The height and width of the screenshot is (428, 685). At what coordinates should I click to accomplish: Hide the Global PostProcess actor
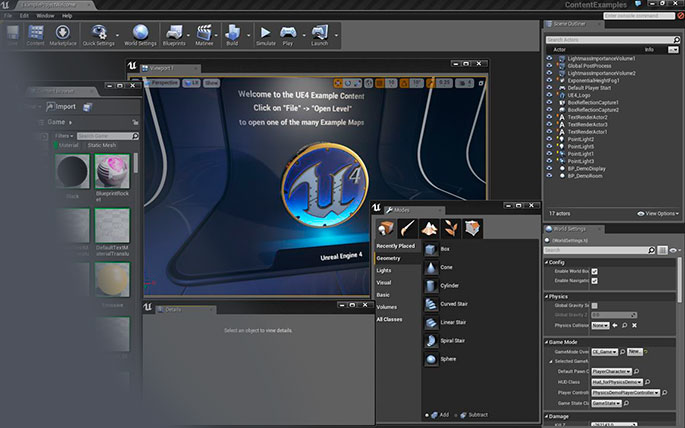(x=549, y=66)
